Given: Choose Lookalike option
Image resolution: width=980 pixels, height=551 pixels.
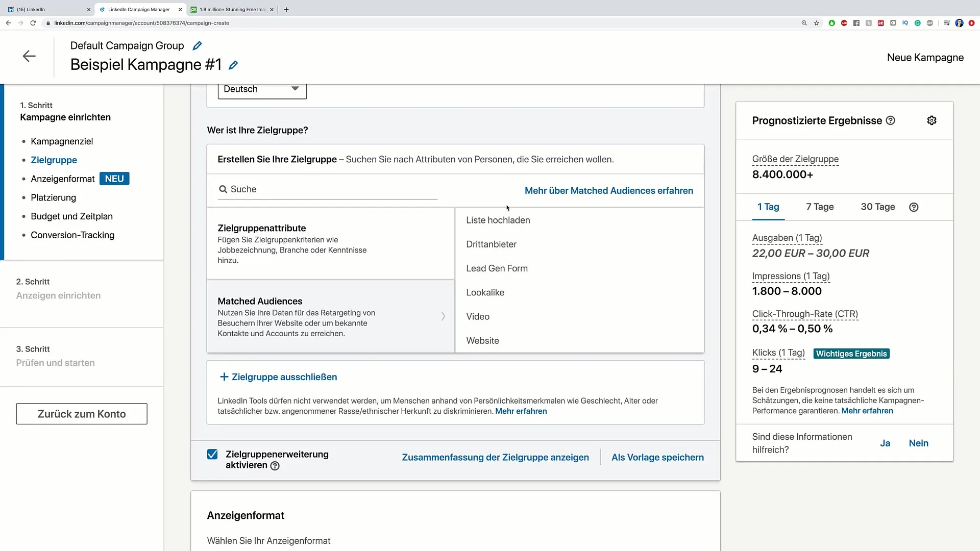Looking at the screenshot, I should coord(485,293).
